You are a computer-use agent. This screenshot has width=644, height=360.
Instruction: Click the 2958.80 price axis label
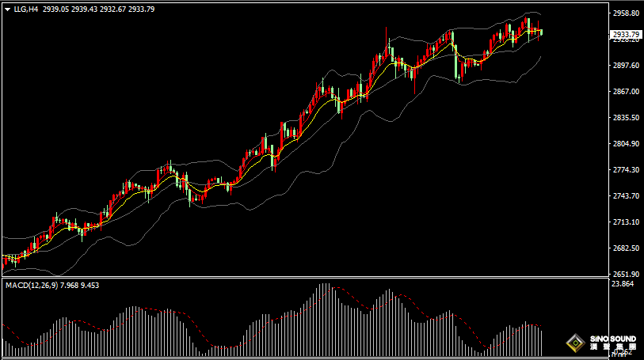pos(626,13)
